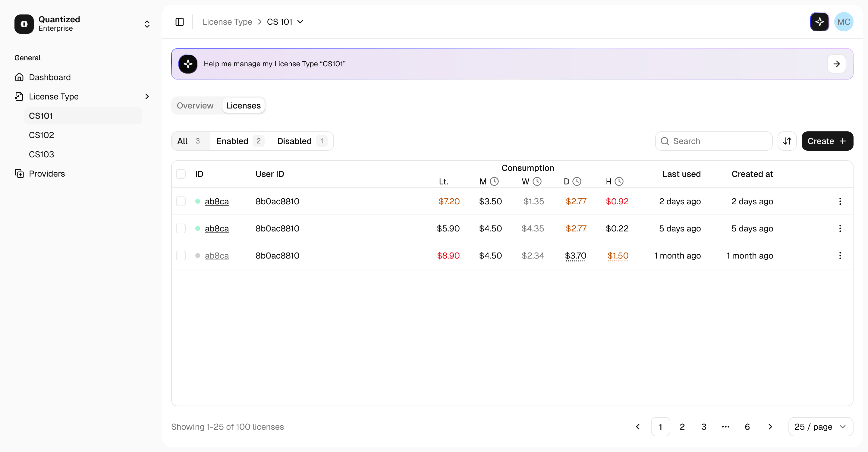
Task: Click the Last used column header
Action: pyautogui.click(x=681, y=174)
